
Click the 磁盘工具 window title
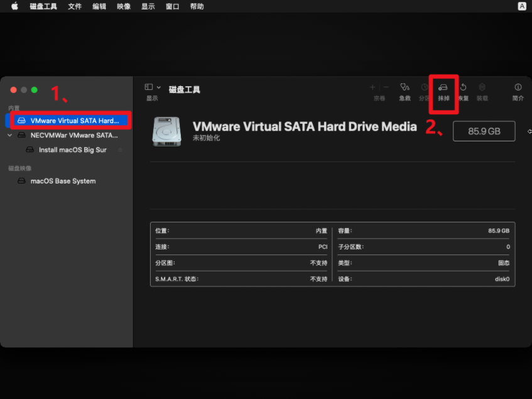click(185, 90)
